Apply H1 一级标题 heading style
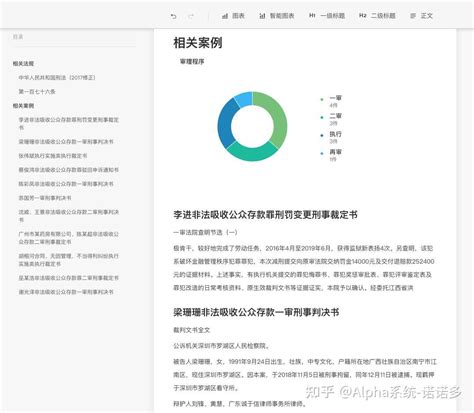Screen dimensions: 474x413 pyautogui.click(x=327, y=16)
